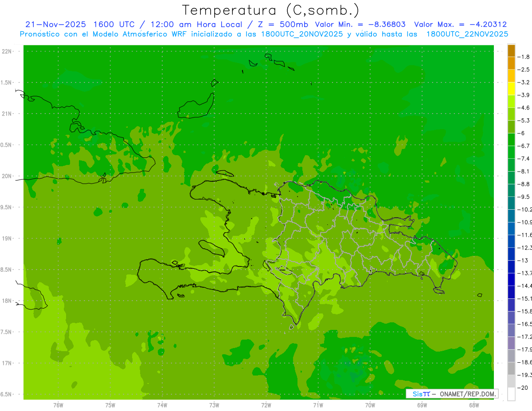Click the 'Valor Max. = -4.20312' text

460,24
